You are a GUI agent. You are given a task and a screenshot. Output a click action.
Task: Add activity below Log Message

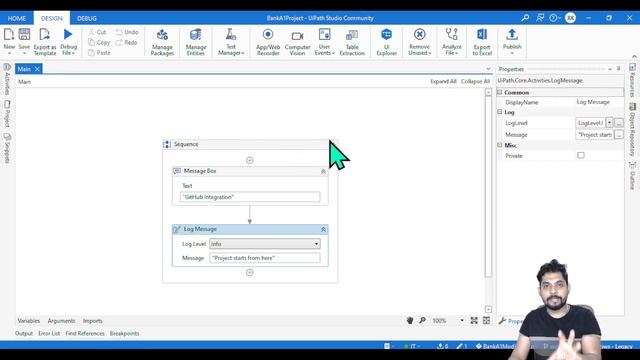click(x=250, y=272)
